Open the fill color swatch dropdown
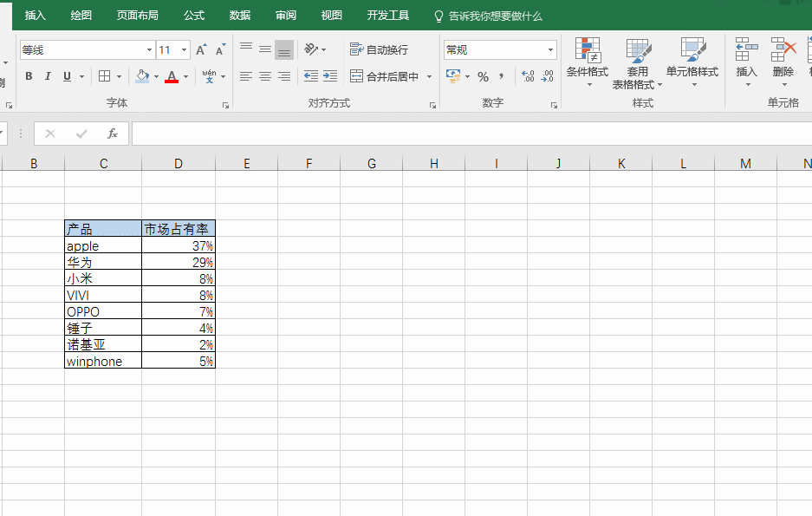812x516 pixels. tap(154, 76)
